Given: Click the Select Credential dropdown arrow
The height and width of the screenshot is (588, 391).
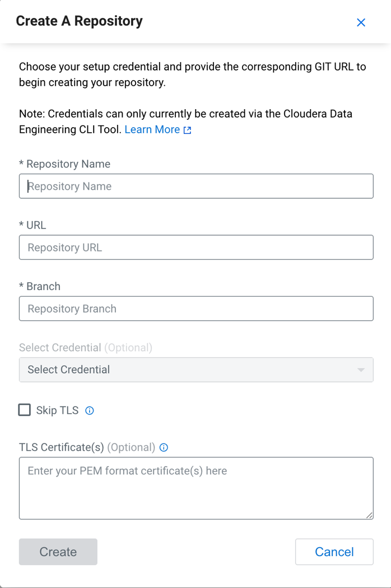Looking at the screenshot, I should 361,370.
